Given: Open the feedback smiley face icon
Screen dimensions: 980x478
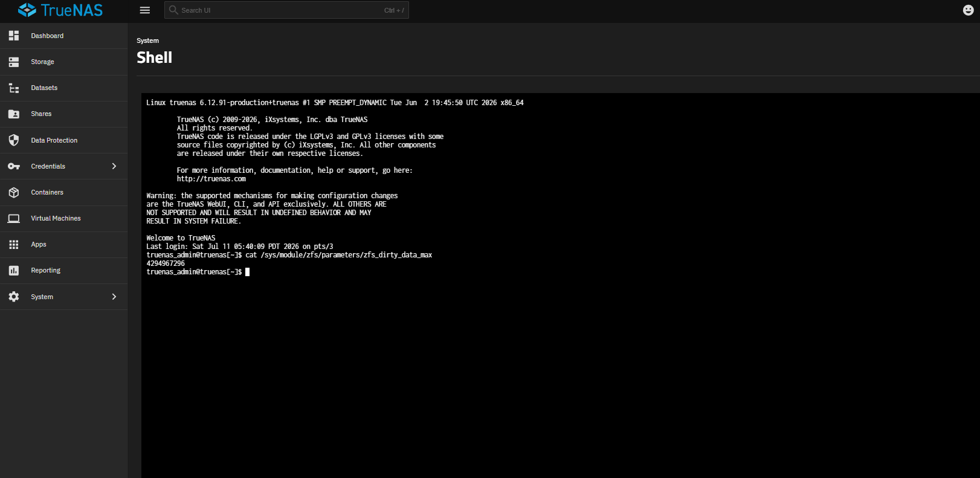Looking at the screenshot, I should 968,10.
